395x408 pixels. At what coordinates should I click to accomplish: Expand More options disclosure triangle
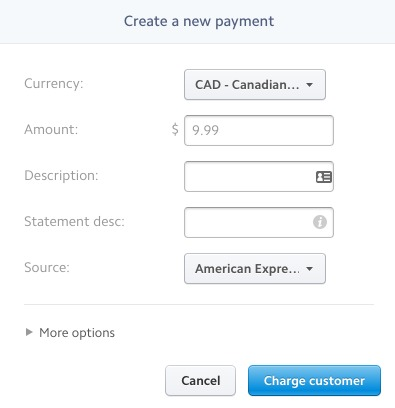(29, 332)
